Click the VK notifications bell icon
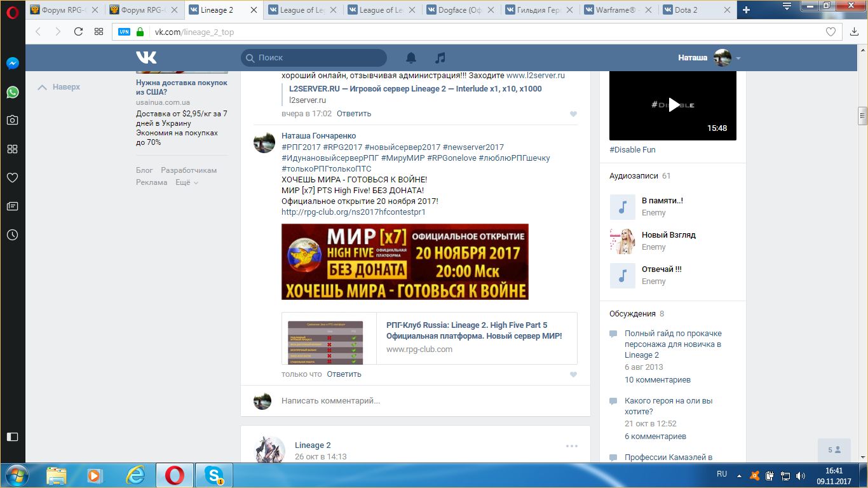Image resolution: width=868 pixels, height=488 pixels. [411, 58]
